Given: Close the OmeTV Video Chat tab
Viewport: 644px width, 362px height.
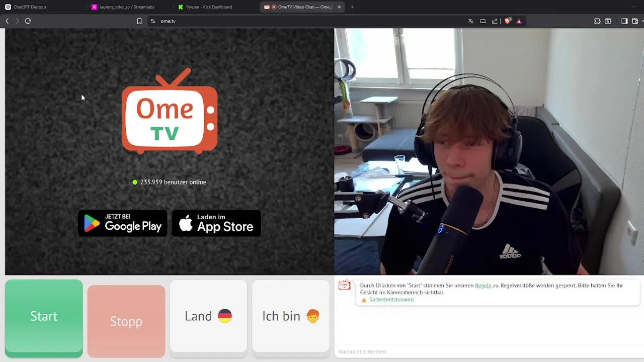Looking at the screenshot, I should (339, 7).
